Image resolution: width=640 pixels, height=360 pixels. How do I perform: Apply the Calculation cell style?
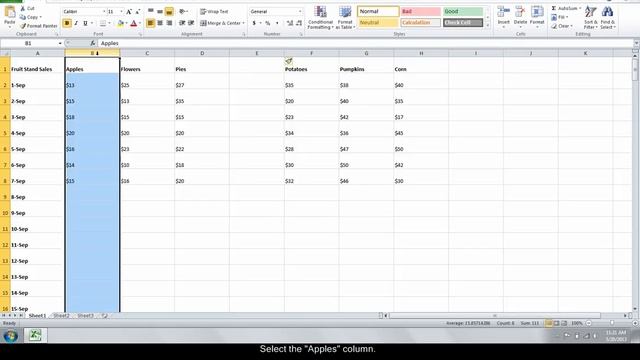click(x=421, y=22)
